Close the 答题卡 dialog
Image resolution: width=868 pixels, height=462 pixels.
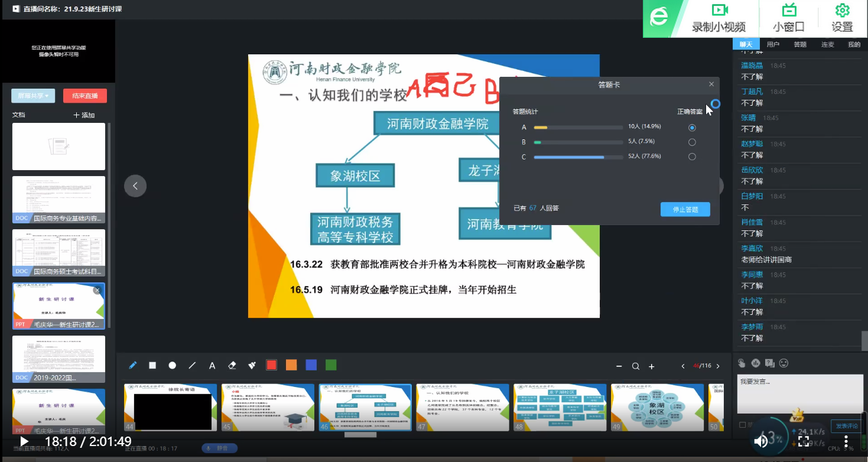click(x=711, y=84)
